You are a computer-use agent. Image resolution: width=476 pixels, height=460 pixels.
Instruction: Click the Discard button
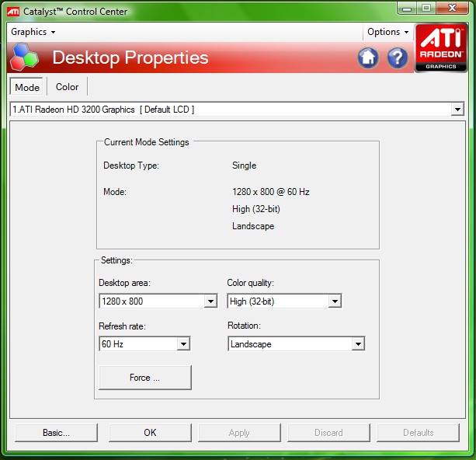click(328, 433)
